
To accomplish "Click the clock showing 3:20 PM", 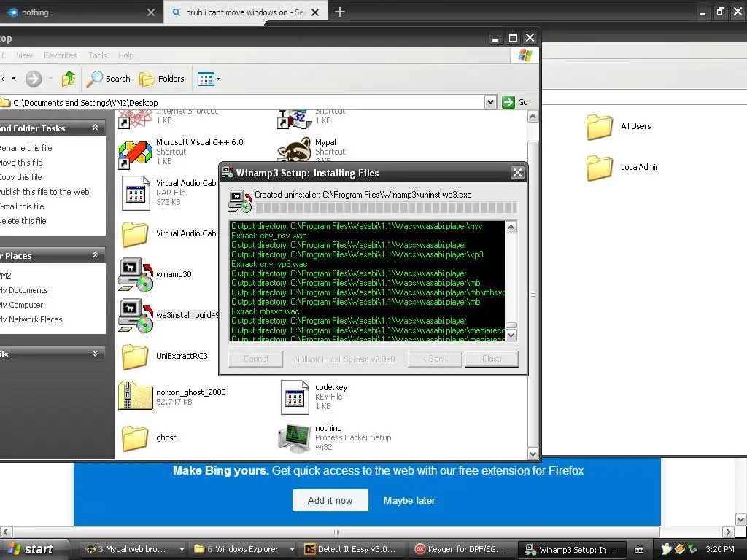I will point(719,549).
